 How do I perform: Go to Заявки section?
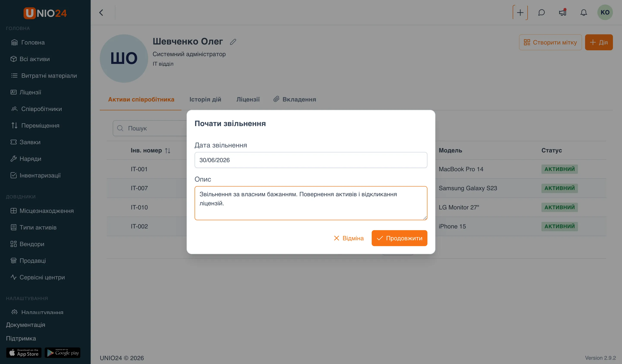coord(25,142)
